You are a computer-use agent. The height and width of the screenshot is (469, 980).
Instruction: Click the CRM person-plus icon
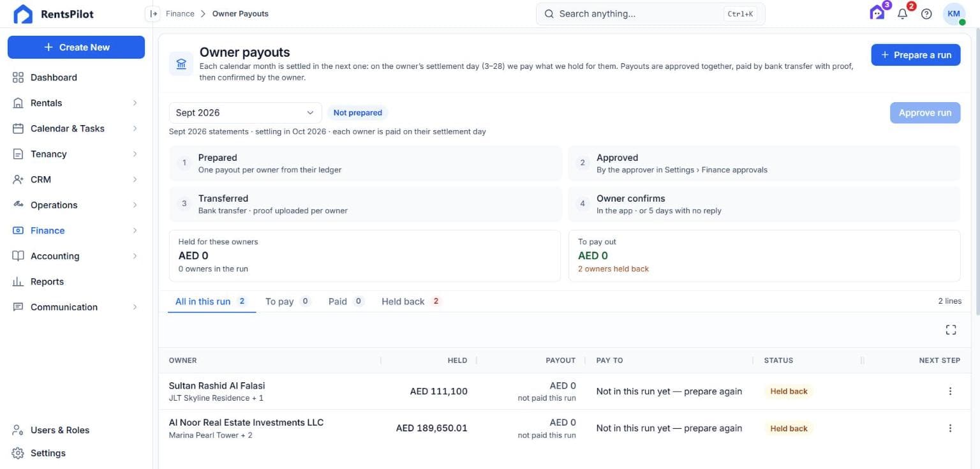18,179
